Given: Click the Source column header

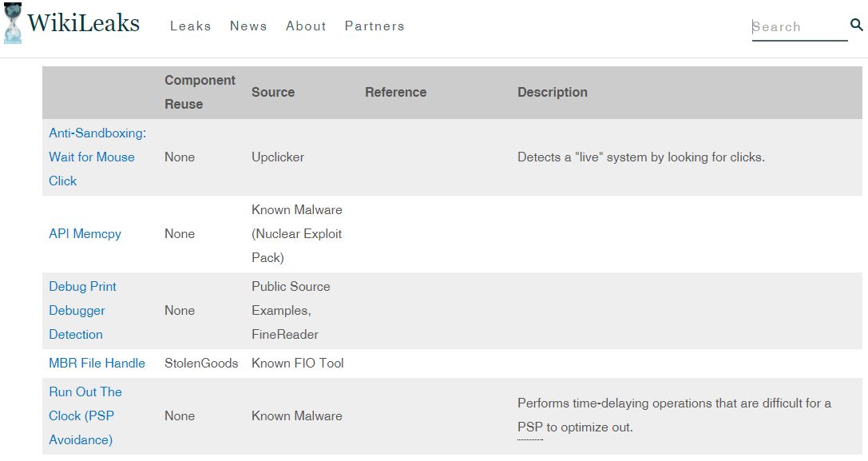Looking at the screenshot, I should (273, 92).
